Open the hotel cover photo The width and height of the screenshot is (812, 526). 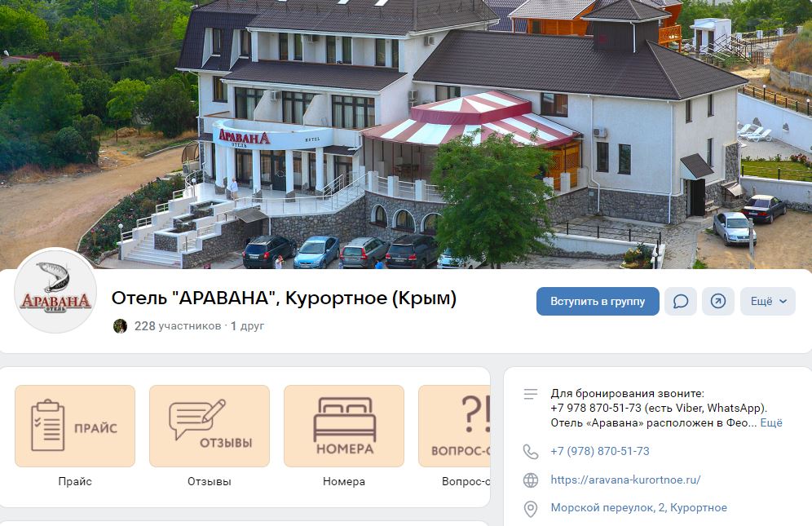[x=406, y=135]
